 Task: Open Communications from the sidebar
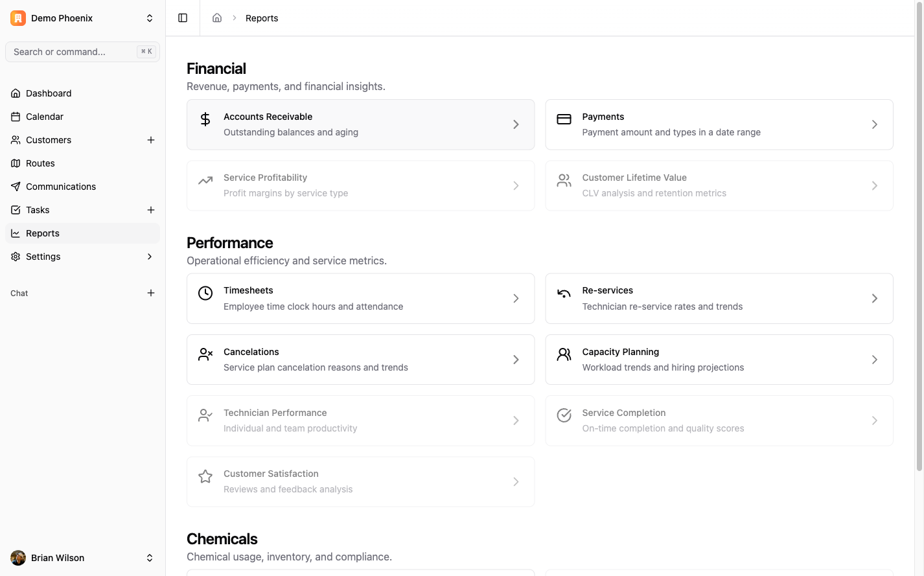point(61,187)
